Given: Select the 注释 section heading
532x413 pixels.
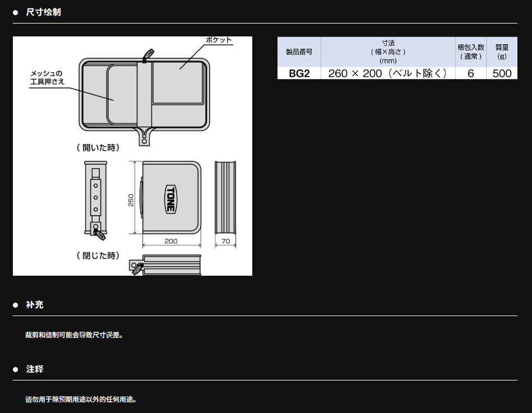Looking at the screenshot, I should pyautogui.click(x=34, y=369).
